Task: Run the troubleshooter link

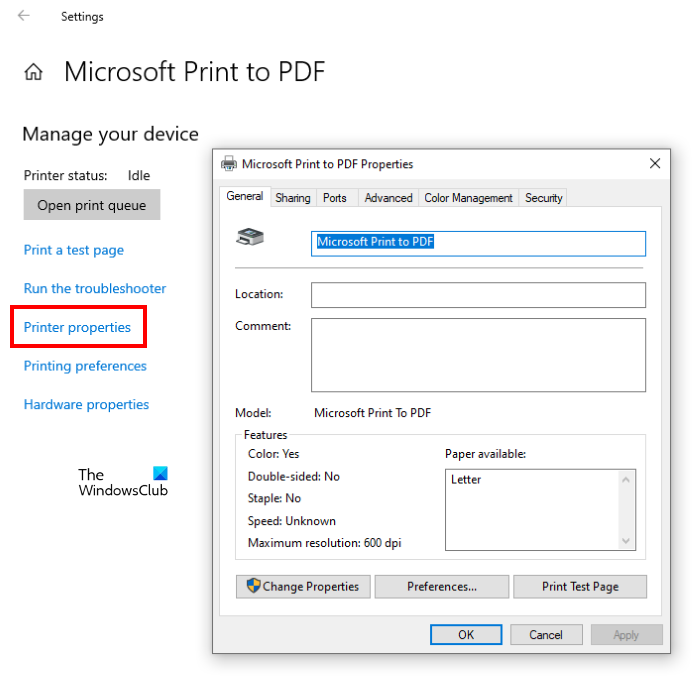Action: [95, 288]
